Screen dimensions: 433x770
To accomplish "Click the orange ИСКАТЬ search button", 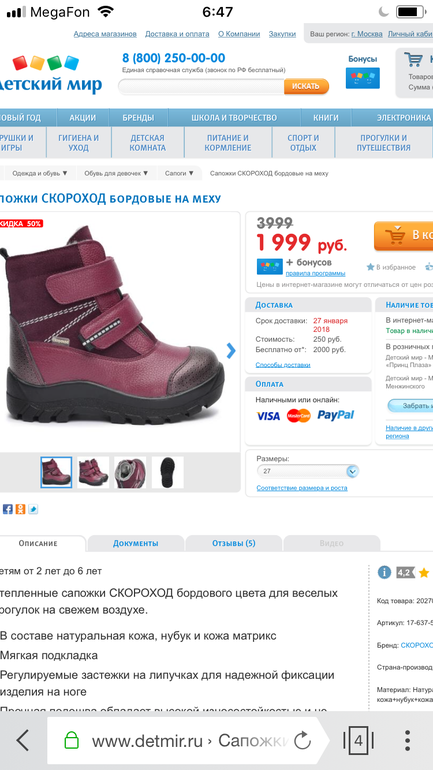I will [306, 86].
